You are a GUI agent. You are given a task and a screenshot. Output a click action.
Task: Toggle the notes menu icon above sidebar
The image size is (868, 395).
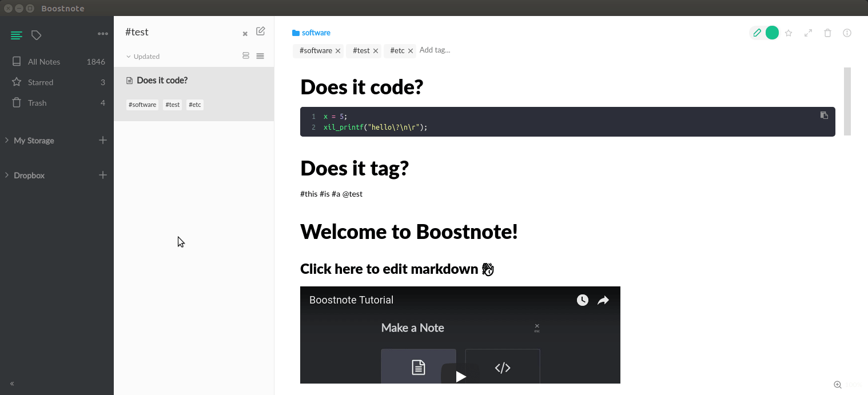pos(17,35)
